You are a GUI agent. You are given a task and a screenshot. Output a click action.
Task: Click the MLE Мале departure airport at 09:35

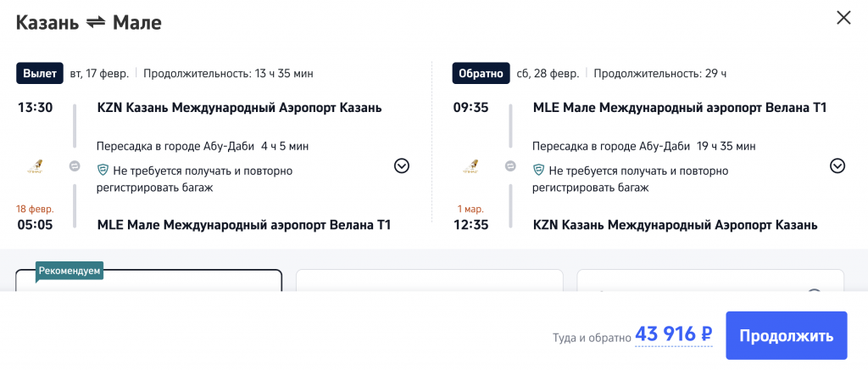(680, 108)
